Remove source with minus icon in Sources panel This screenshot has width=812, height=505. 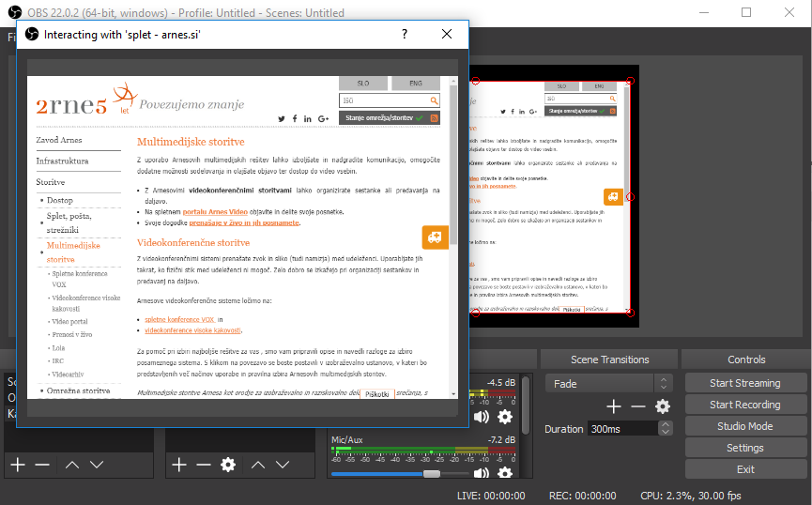pos(204,465)
